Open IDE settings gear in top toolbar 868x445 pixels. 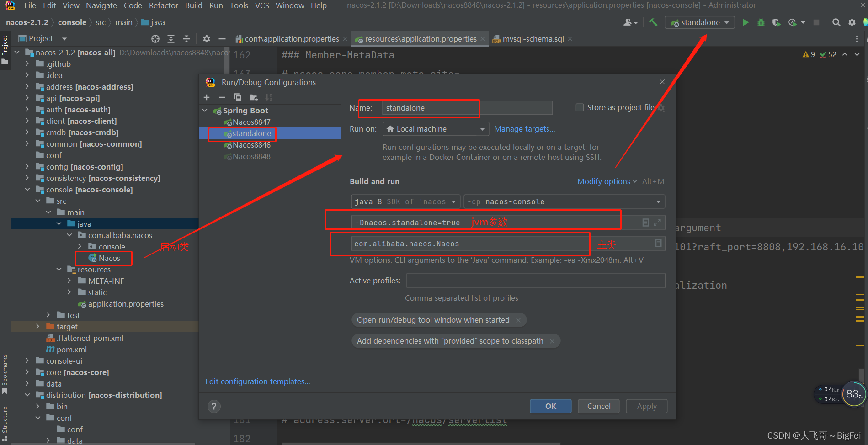tap(852, 22)
